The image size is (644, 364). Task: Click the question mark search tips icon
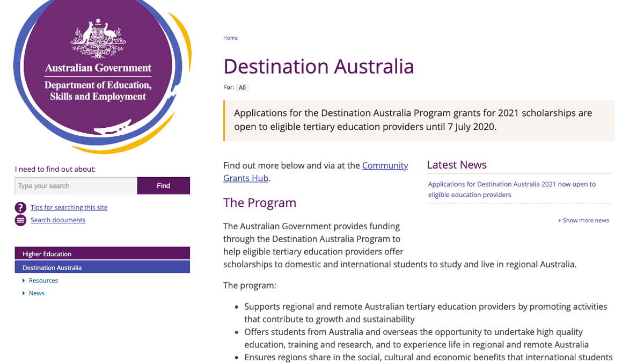[x=20, y=207]
